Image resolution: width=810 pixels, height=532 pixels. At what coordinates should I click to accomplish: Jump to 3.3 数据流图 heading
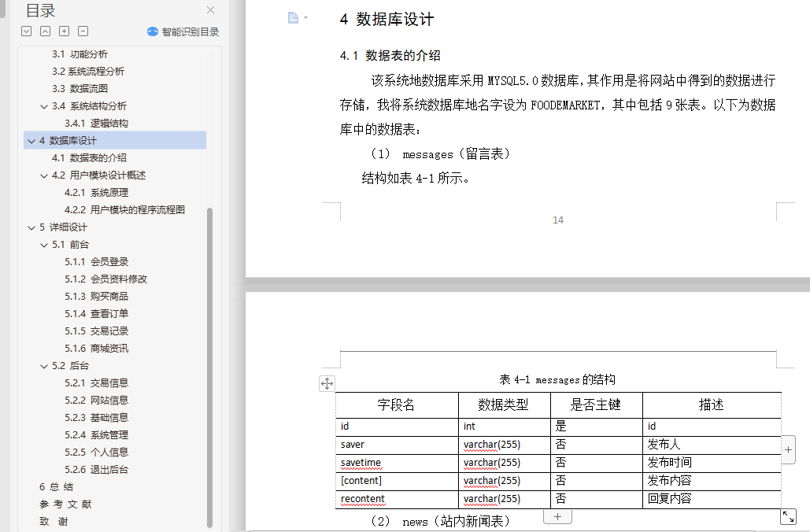tap(80, 89)
